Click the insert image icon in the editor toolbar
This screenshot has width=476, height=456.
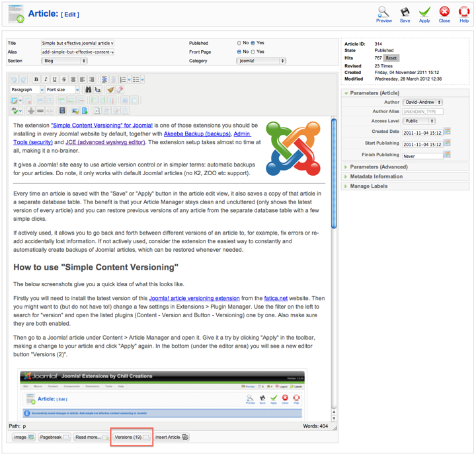[75, 110]
